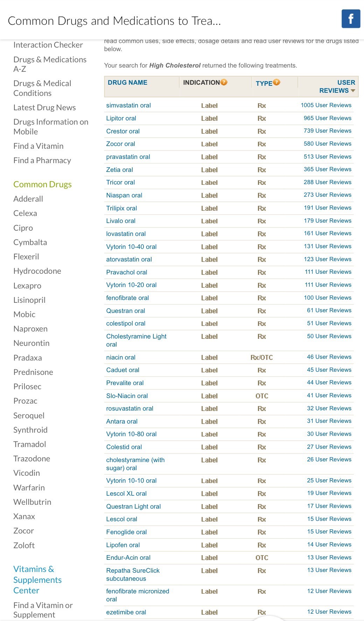Image resolution: width=364 pixels, height=621 pixels.
Task: Select Adderall from Common Drugs
Action: [28, 199]
